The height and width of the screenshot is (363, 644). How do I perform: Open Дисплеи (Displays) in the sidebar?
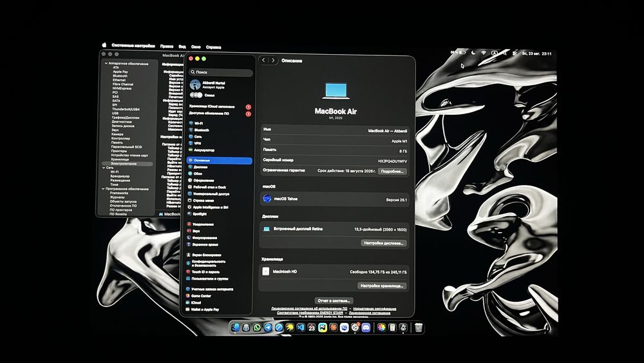198,167
